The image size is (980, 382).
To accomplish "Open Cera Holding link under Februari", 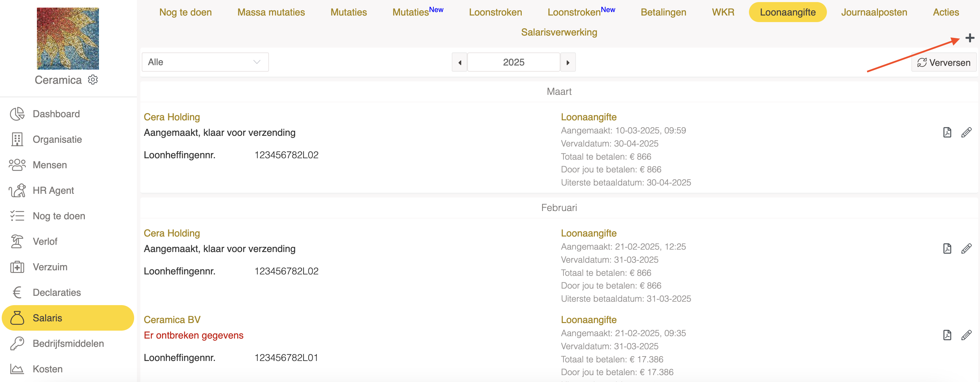I will 172,233.
